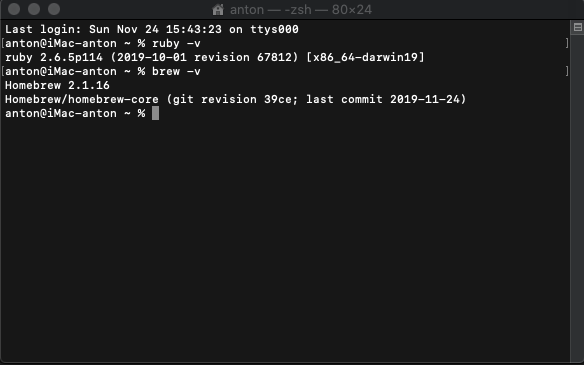Click the left bracket mark beside 'brew -v' prompt
Screen dimensions: 584x365
pos(3,71)
